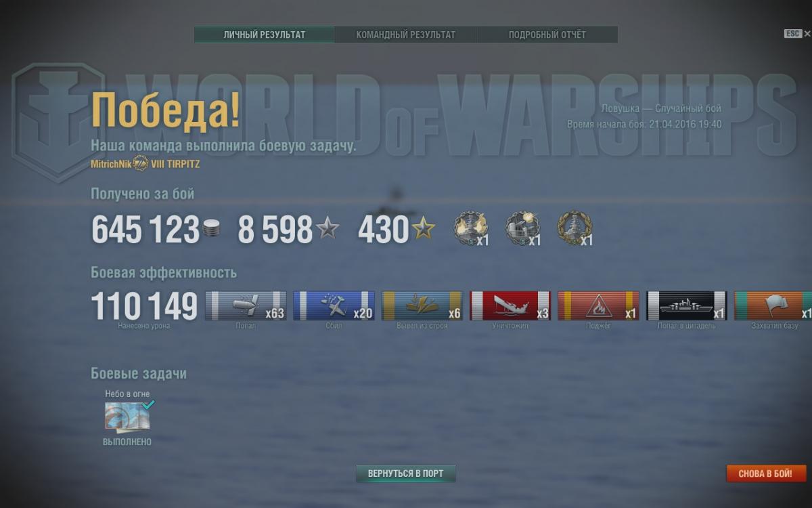Click the MitrichNik player name
Viewport: 812px width, 508px height.
(111, 164)
